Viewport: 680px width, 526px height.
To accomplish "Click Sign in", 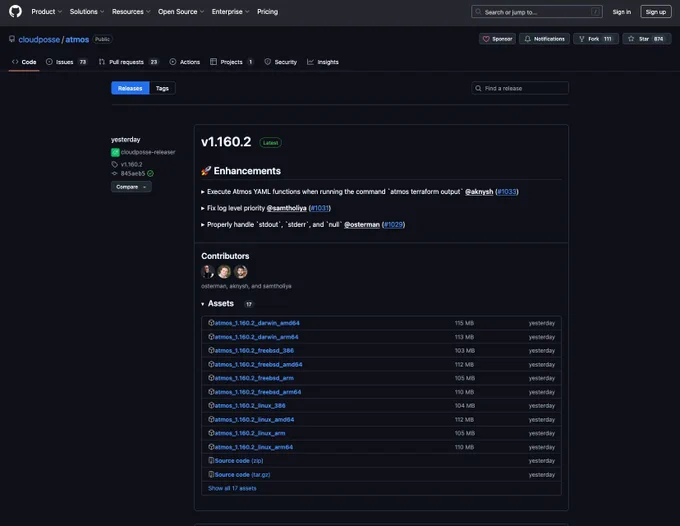I will [621, 12].
